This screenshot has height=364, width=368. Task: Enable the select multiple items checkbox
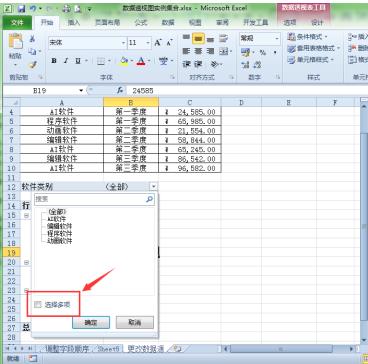(38, 304)
